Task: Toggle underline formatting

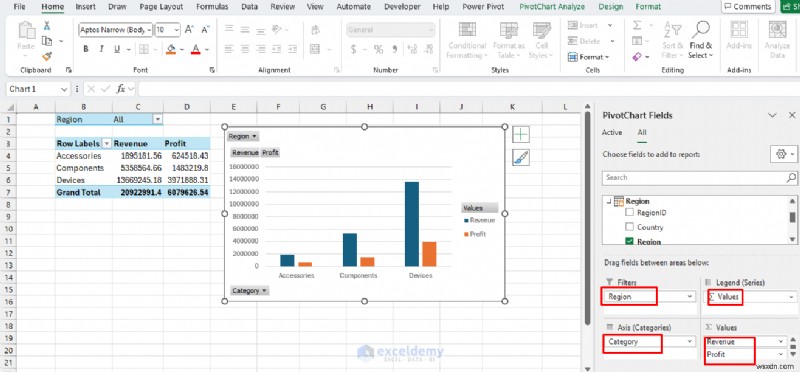Action: pos(117,49)
